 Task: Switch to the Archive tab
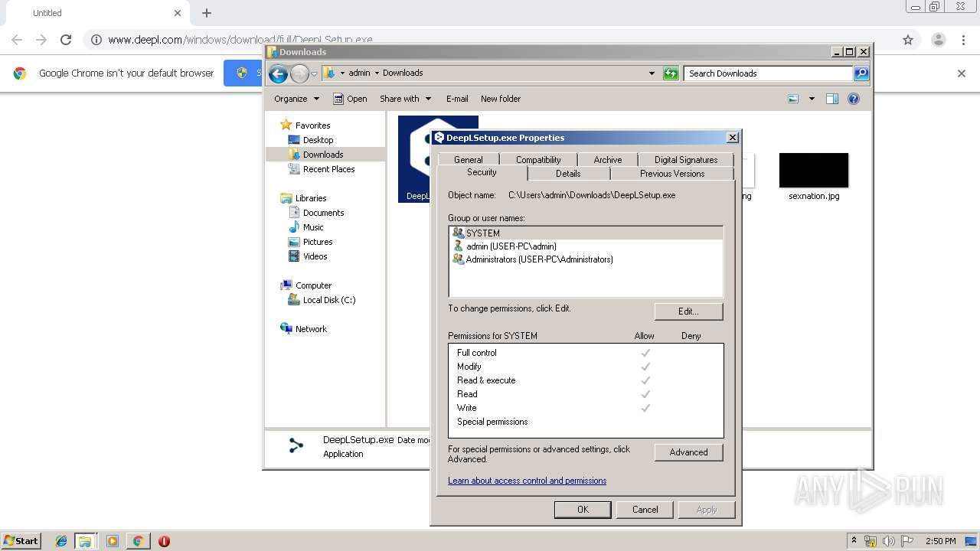608,160
